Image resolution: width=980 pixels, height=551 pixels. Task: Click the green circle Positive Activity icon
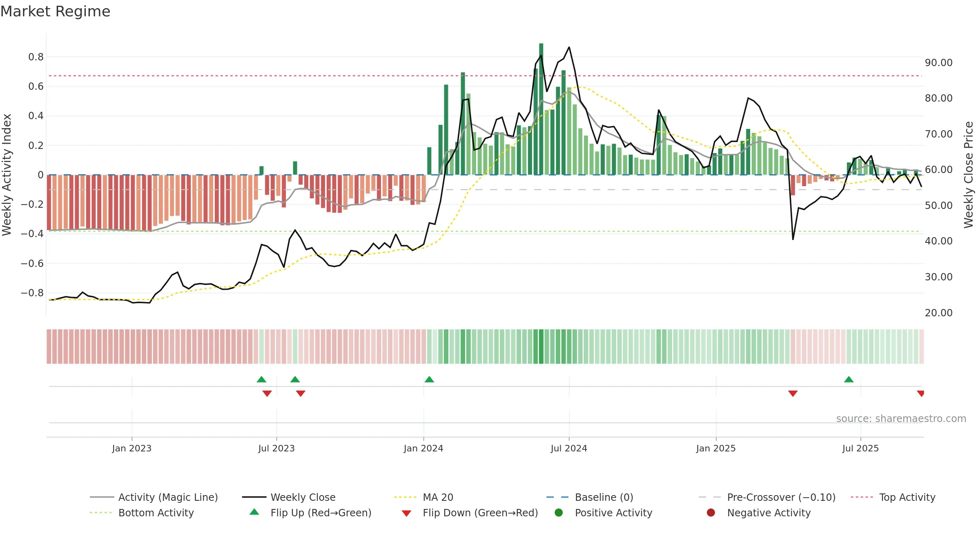pos(559,513)
